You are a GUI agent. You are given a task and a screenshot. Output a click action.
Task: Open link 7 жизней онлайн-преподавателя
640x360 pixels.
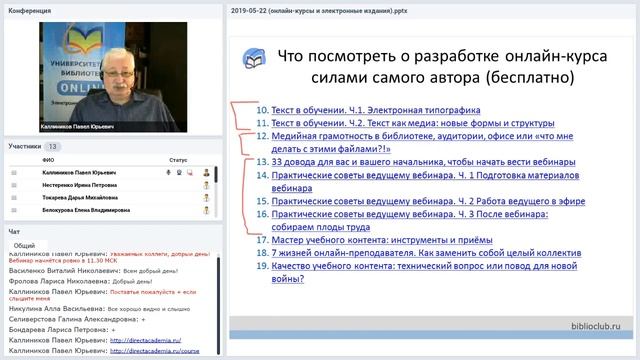(x=426, y=253)
